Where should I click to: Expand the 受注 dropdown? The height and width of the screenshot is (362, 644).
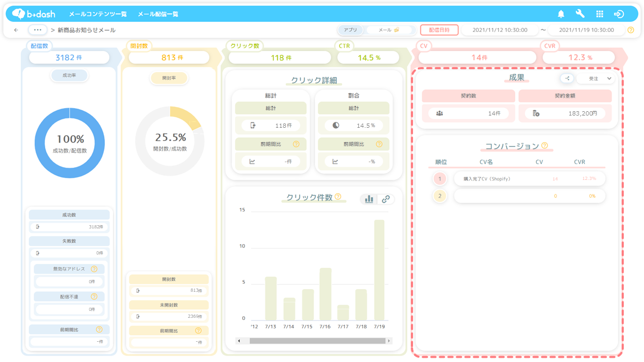(x=596, y=78)
